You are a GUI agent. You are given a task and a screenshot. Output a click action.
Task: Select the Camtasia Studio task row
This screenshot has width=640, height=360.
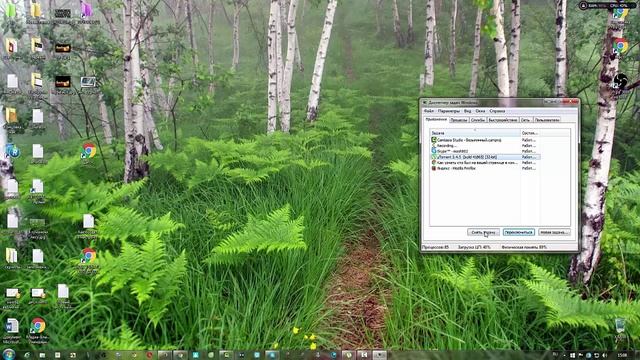[485, 140]
